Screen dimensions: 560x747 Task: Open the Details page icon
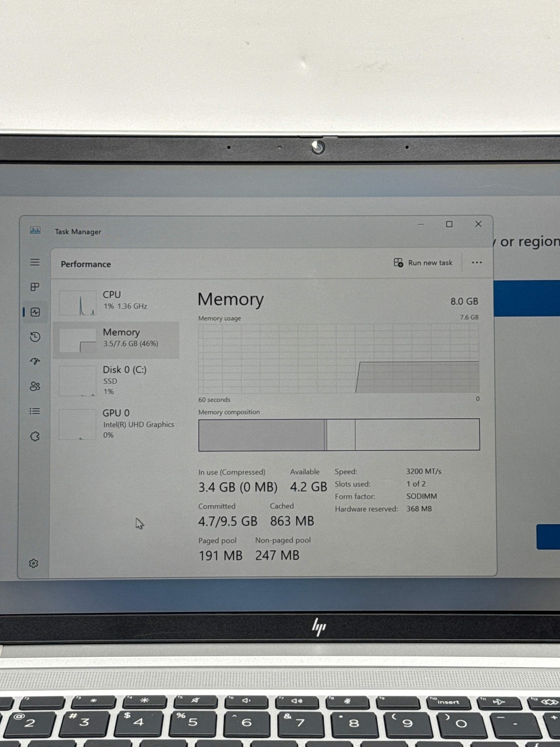pos(35,411)
